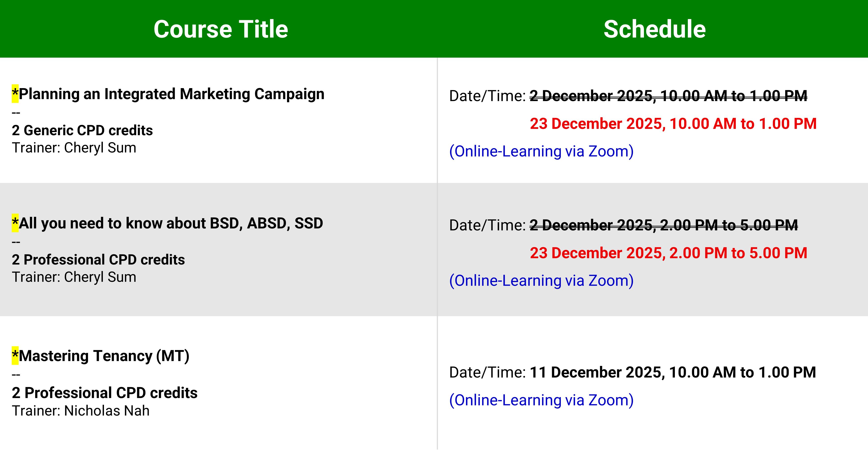The height and width of the screenshot is (450, 868).
Task: Open the Planning an Integrated Marketing Campaign course
Action: click(171, 94)
